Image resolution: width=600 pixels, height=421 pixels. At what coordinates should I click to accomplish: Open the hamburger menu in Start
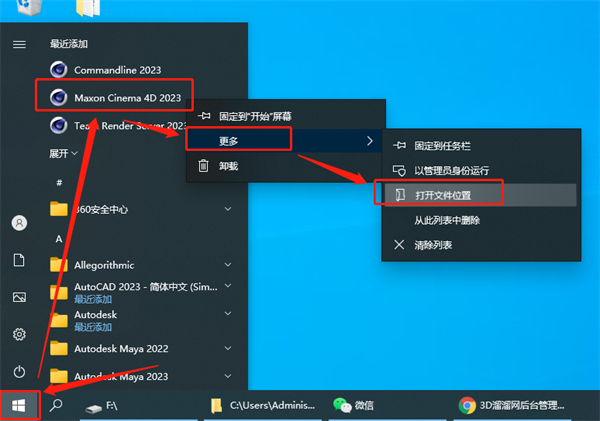point(20,44)
